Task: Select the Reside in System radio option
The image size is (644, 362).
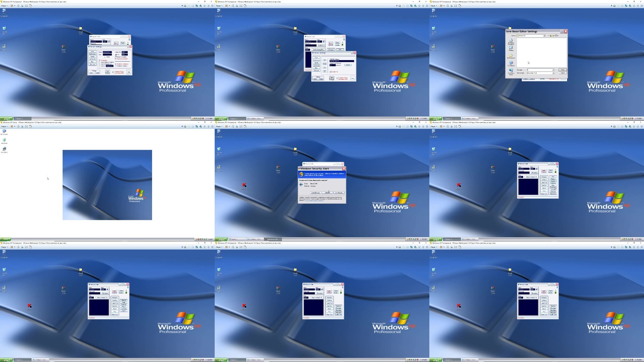Action: pyautogui.click(x=116, y=66)
